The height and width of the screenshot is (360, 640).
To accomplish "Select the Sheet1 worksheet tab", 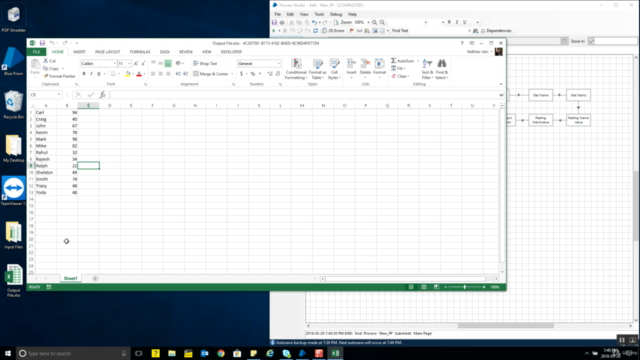I will coord(70,278).
